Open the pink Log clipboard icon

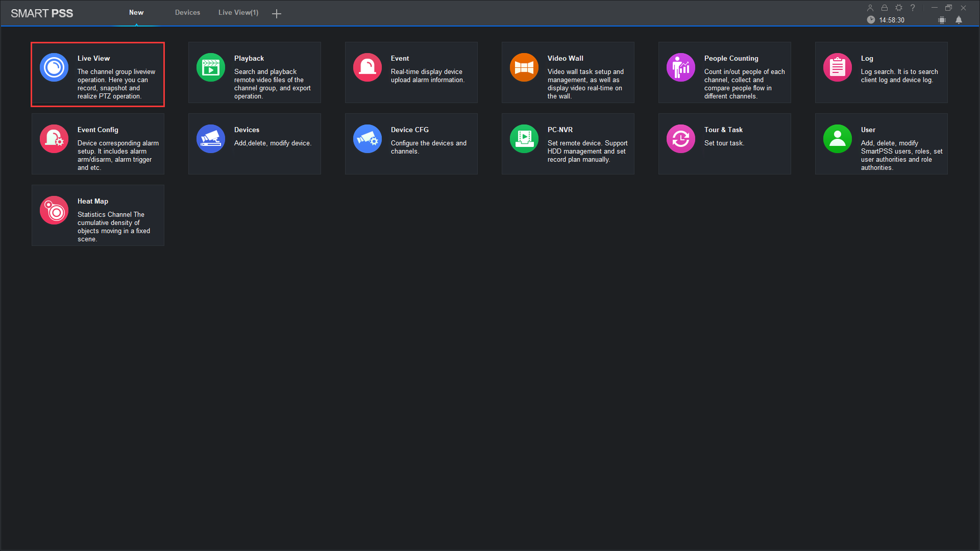point(837,67)
